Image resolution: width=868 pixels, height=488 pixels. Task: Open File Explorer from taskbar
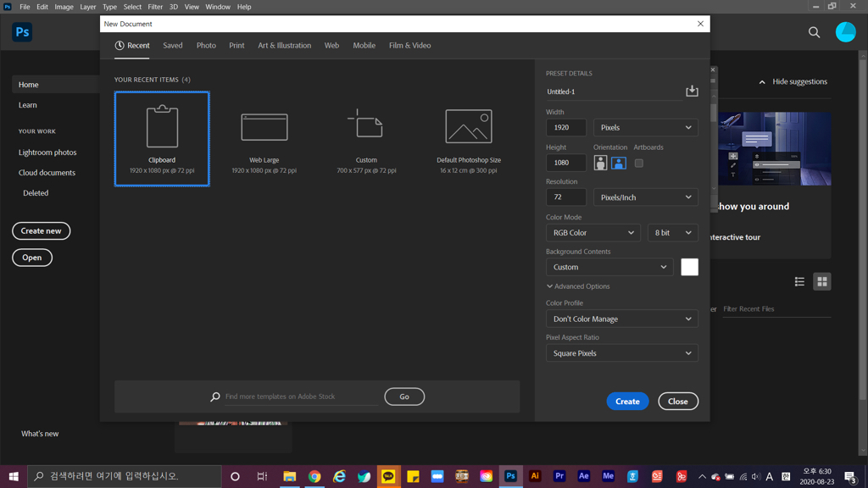click(x=290, y=476)
